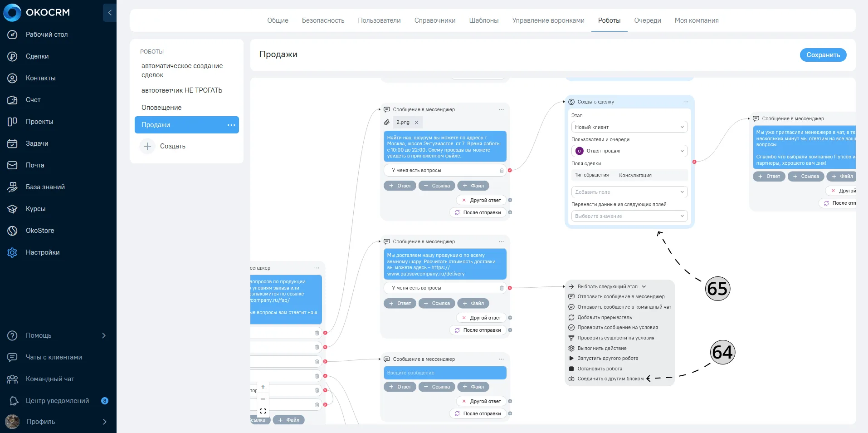Expand the Этап 'Новый клиент' dropdown
Image resolution: width=868 pixels, height=433 pixels.
(x=629, y=127)
